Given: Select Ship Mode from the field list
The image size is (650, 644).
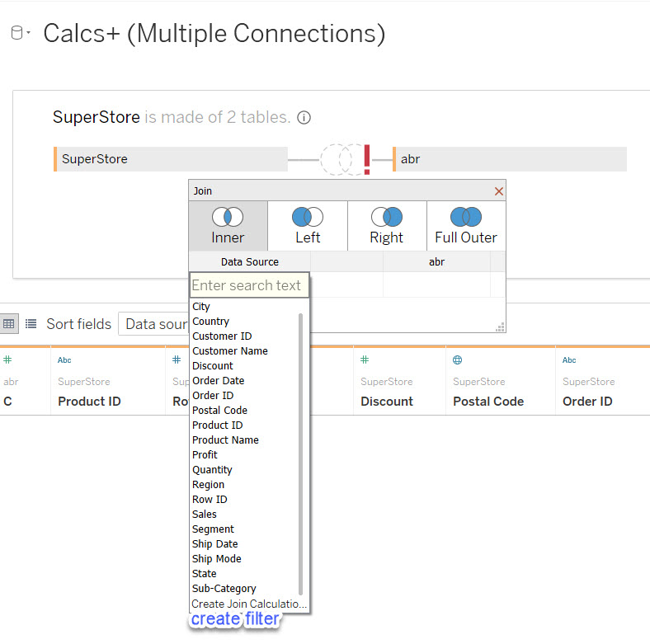Looking at the screenshot, I should 216,559.
